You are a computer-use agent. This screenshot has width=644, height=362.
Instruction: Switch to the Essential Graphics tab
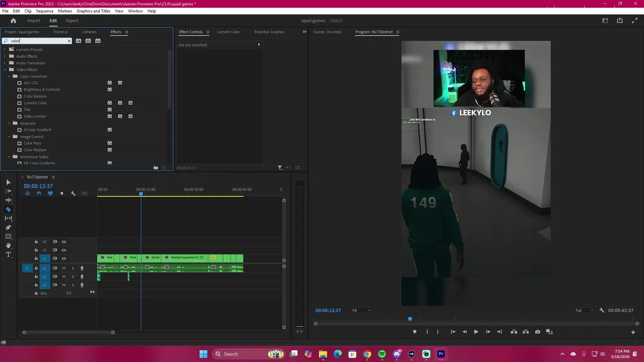pos(269,32)
